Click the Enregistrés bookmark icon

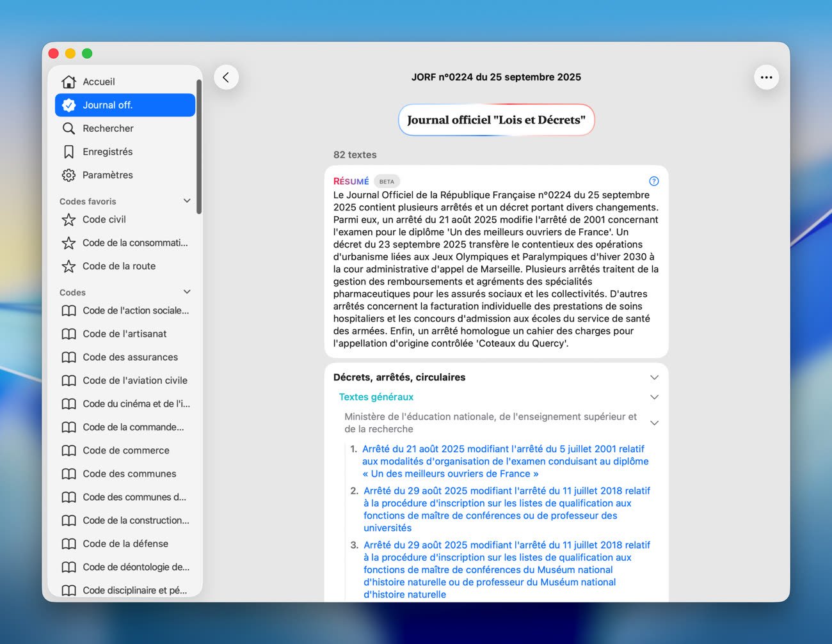click(68, 152)
